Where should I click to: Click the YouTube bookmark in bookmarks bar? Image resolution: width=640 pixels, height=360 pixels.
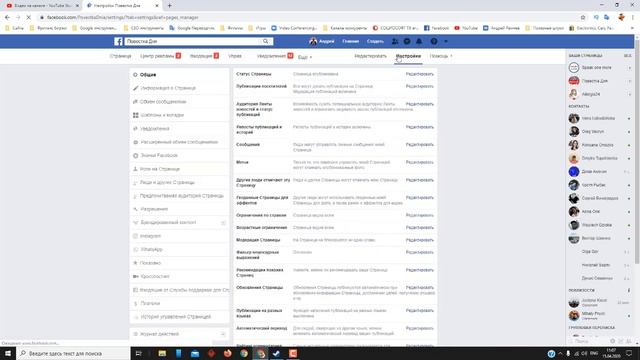(466, 28)
